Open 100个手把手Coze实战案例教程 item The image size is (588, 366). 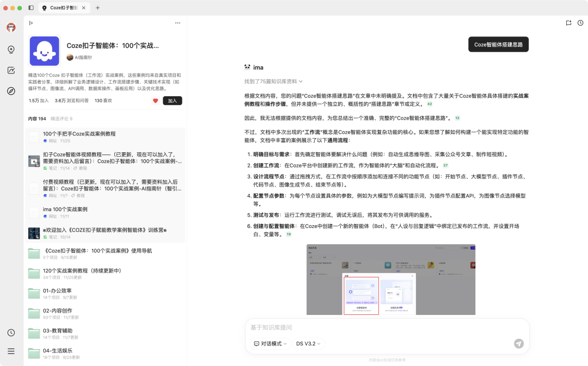105,137
